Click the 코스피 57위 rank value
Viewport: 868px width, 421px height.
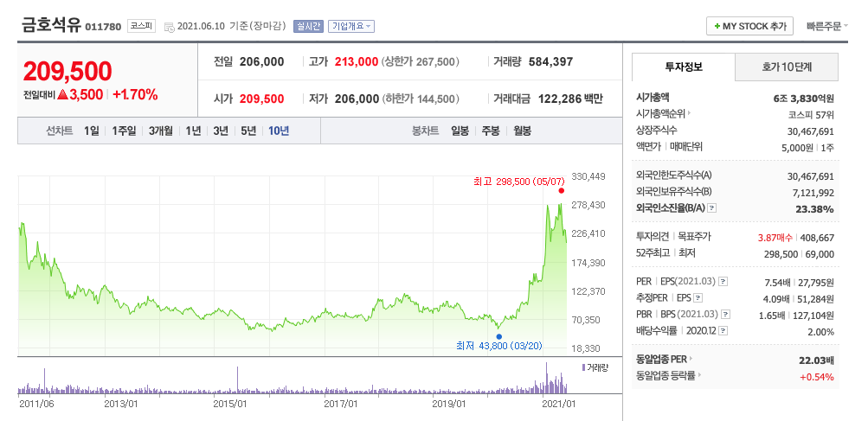(811, 115)
